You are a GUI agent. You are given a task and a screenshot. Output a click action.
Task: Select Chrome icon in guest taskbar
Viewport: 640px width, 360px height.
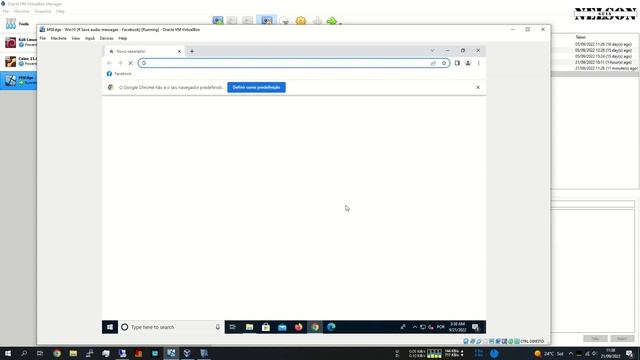(x=315, y=327)
